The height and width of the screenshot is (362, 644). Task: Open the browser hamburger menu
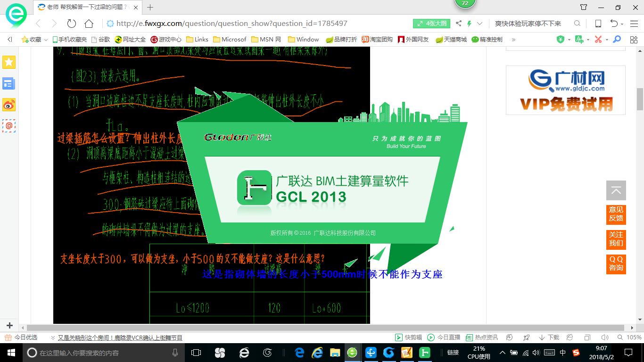point(634,24)
